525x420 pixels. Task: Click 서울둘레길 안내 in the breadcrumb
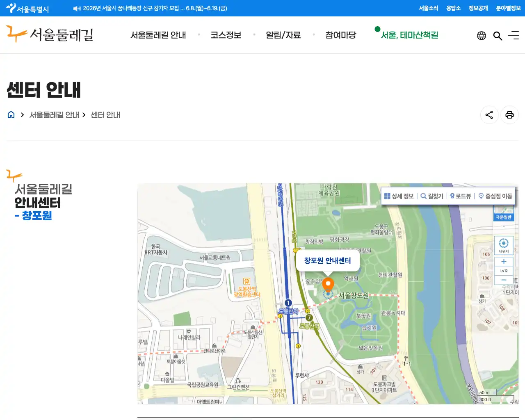[55, 115]
